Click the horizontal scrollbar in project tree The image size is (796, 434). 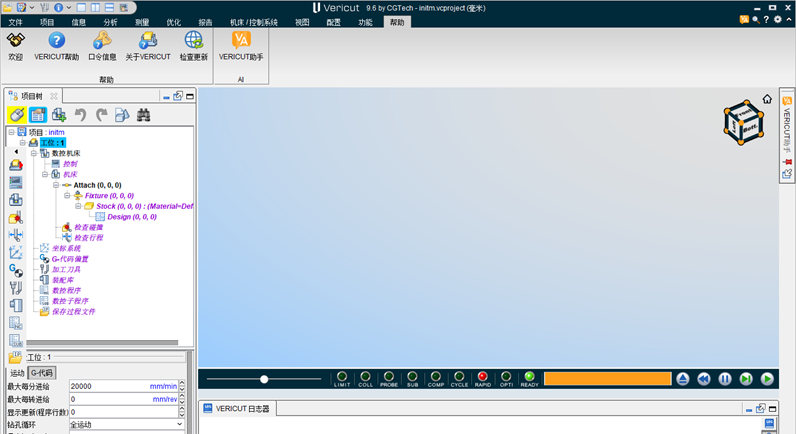click(102, 343)
